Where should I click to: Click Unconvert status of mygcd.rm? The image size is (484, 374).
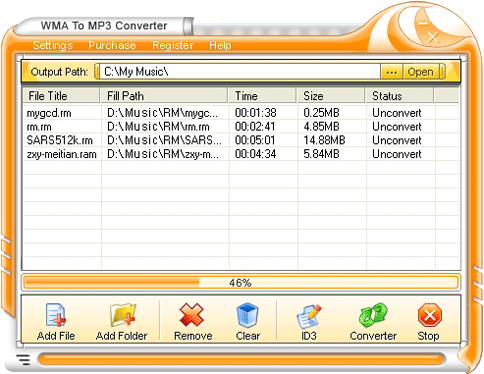coord(397,113)
